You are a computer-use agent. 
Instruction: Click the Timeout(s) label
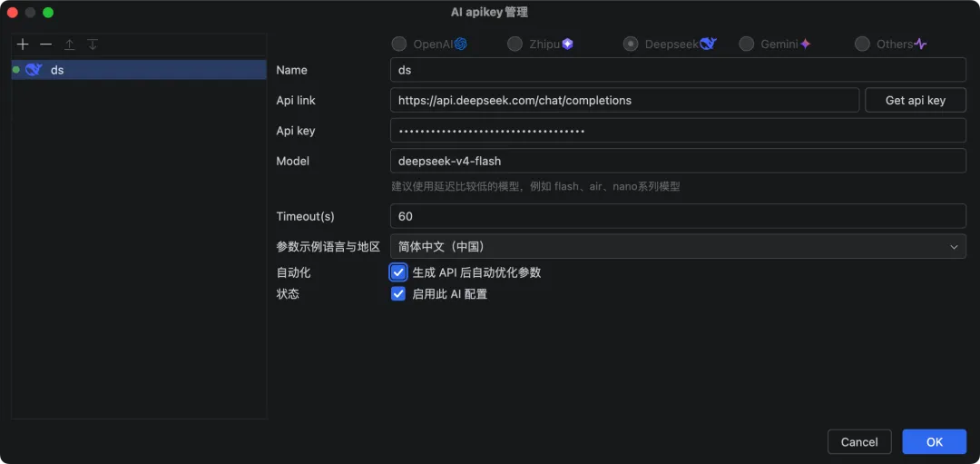[306, 216]
